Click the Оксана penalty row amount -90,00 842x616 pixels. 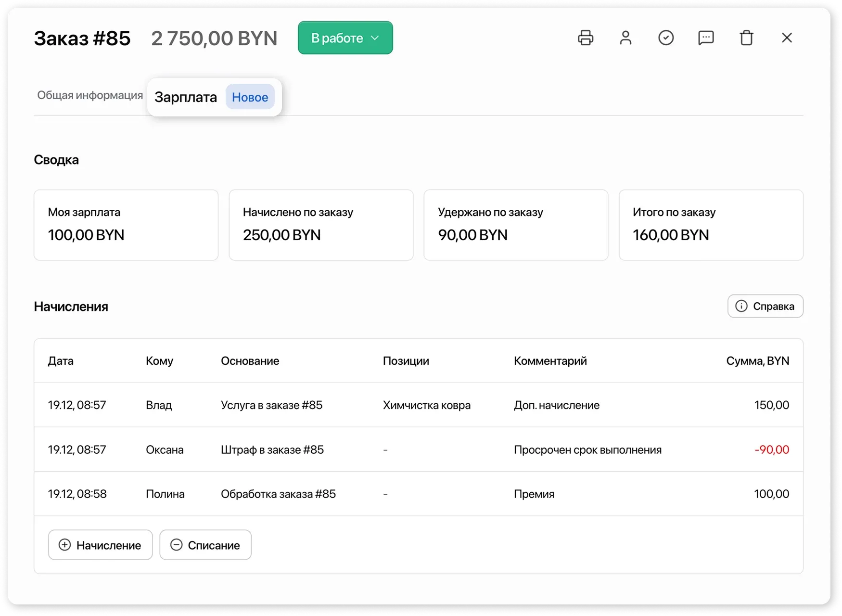tap(771, 449)
